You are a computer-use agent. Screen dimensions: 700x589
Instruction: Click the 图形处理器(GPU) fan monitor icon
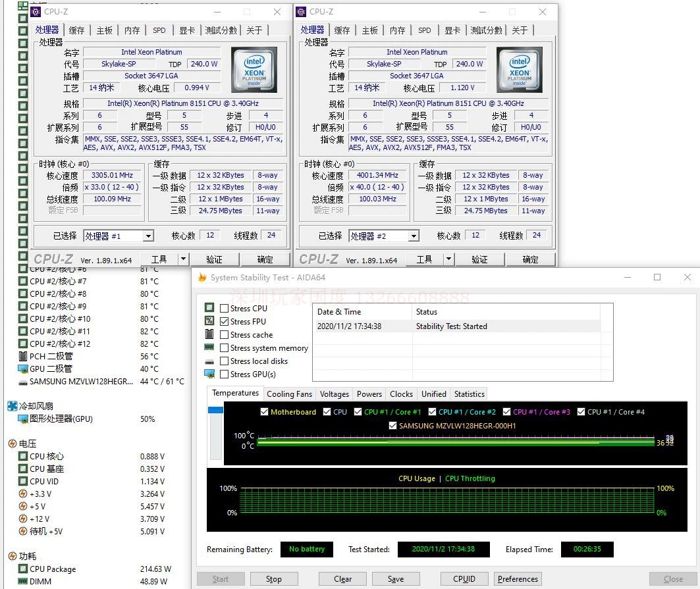tap(23, 419)
